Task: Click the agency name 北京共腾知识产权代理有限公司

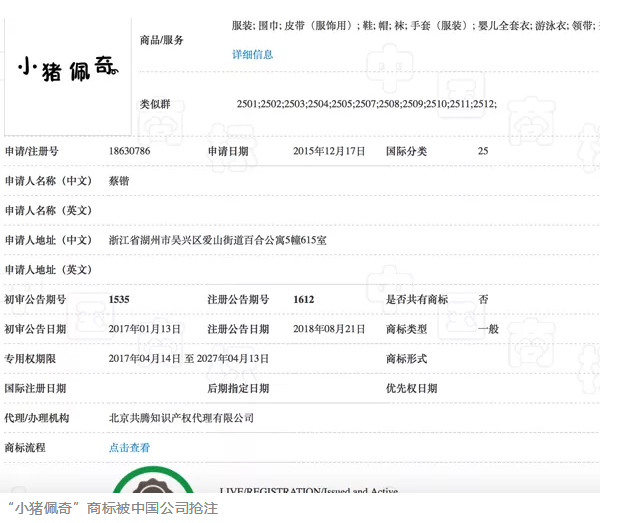Action: pos(181,418)
